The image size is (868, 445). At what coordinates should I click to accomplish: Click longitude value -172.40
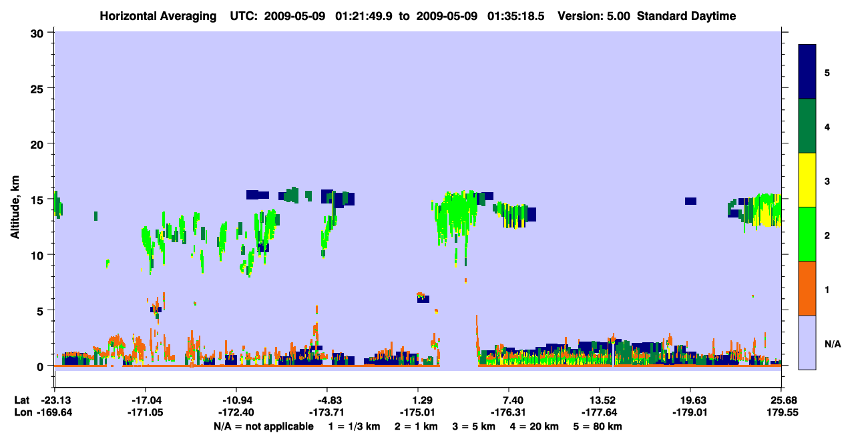point(236,413)
